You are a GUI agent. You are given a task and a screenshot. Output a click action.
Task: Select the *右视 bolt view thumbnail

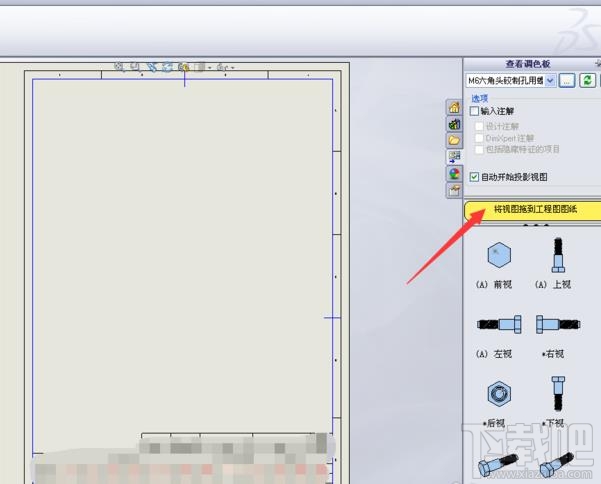tap(558, 325)
